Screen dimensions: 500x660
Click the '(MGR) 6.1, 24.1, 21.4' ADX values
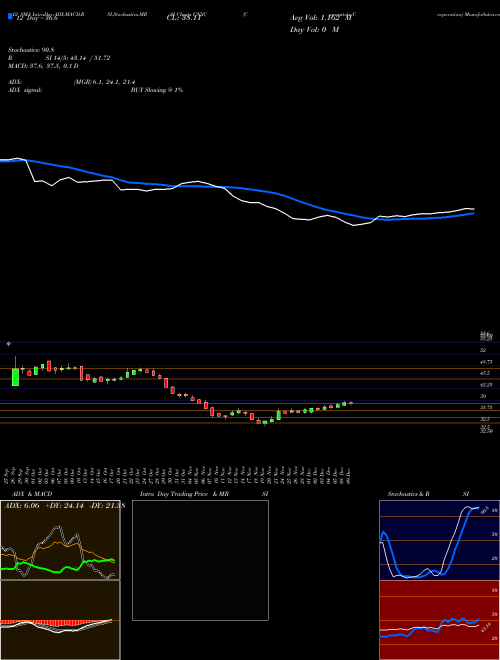tap(104, 82)
